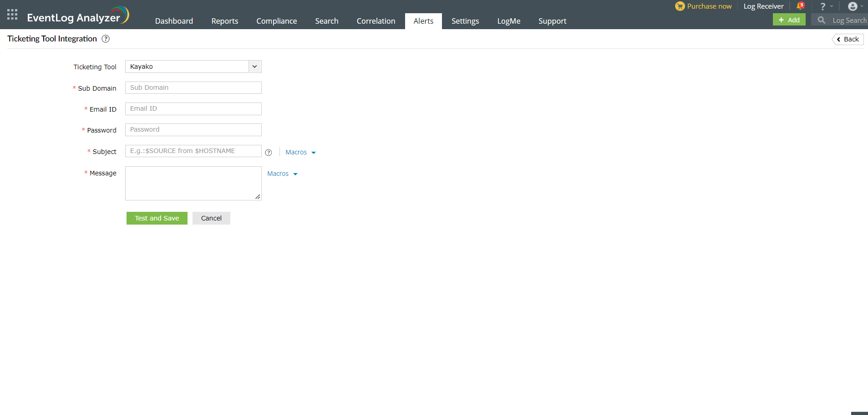Click the Test and Save button
This screenshot has width=868, height=415.
(x=157, y=218)
